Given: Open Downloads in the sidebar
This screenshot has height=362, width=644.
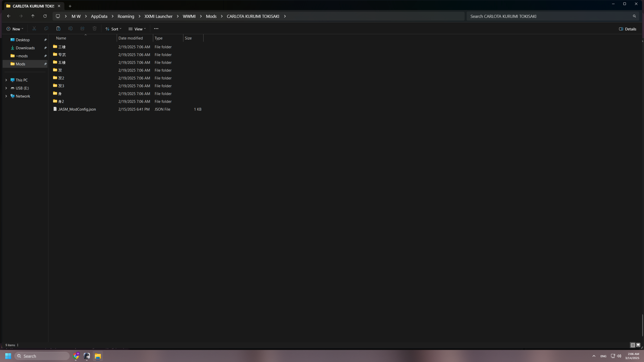Looking at the screenshot, I should pyautogui.click(x=25, y=48).
